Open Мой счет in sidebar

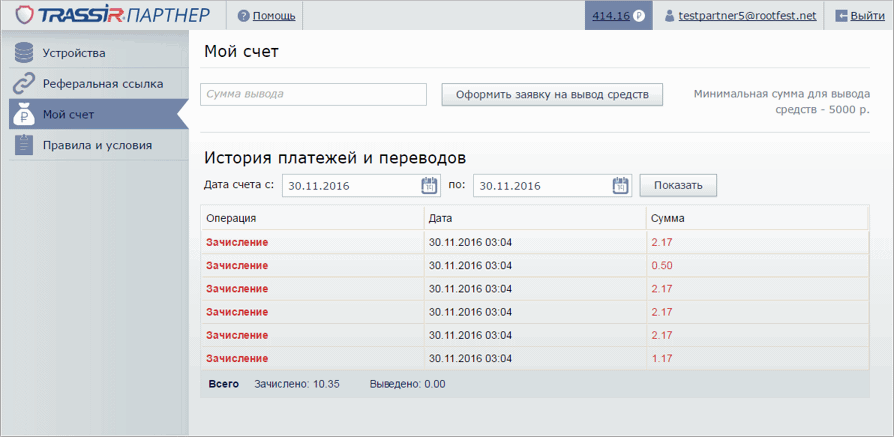point(68,115)
